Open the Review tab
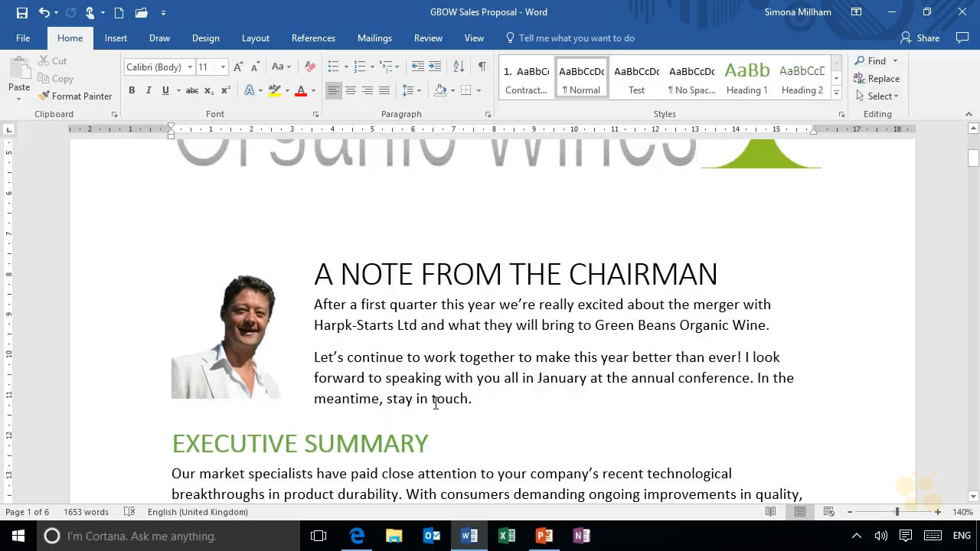 [428, 38]
